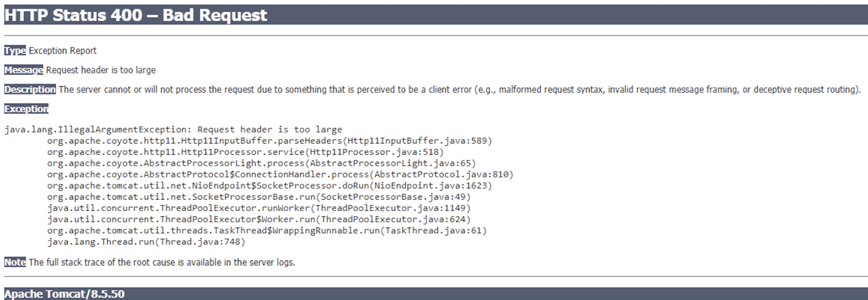868x300 pixels.
Task: Click the highlighted Exception label
Action: tap(26, 108)
